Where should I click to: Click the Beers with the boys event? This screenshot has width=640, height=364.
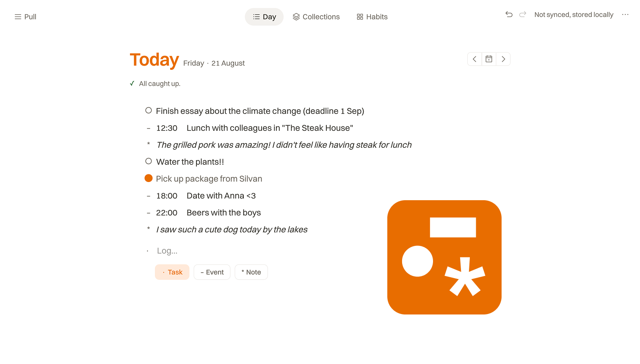(223, 212)
